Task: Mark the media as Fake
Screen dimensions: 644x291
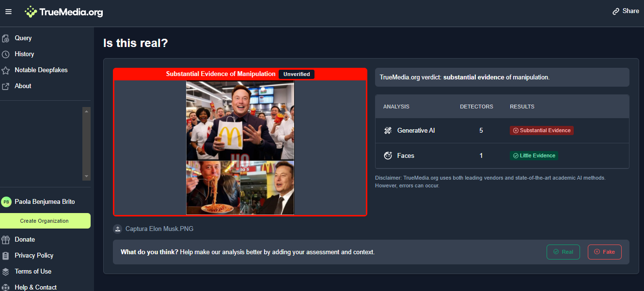Action: [x=604, y=252]
